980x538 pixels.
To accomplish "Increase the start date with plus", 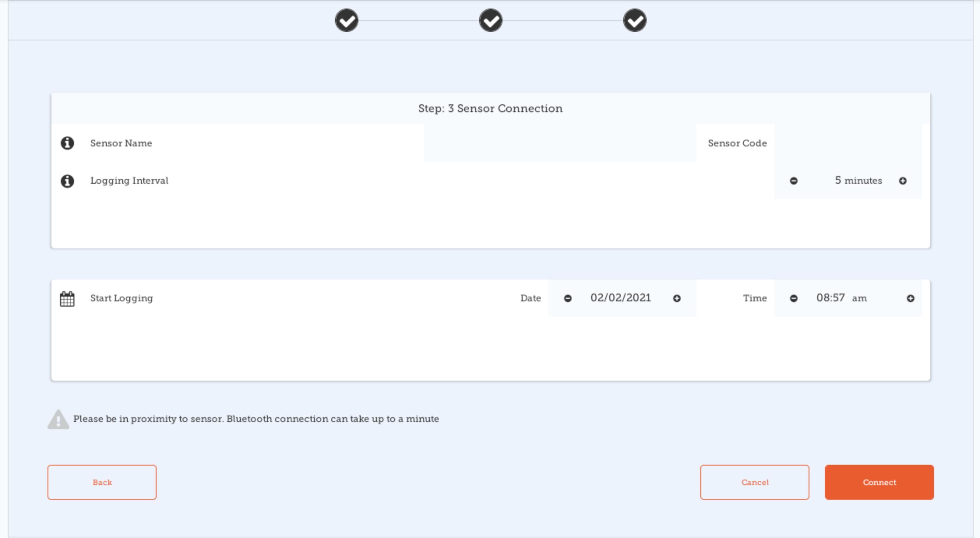I will click(677, 299).
